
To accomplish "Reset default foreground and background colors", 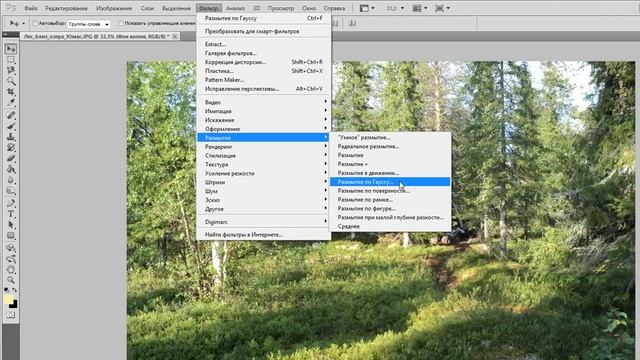I will [x=6, y=290].
